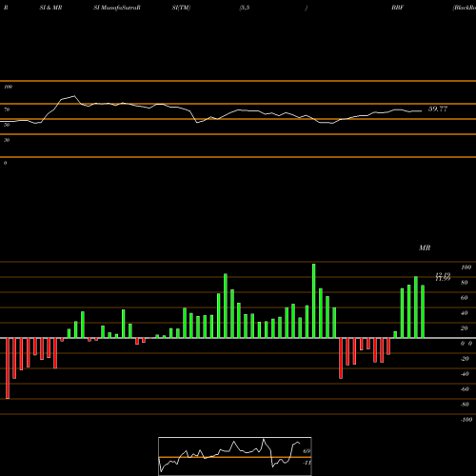The height and width of the screenshot is (476, 476).
Task: Click the RSI value 59.77 label
Action: (x=438, y=109)
